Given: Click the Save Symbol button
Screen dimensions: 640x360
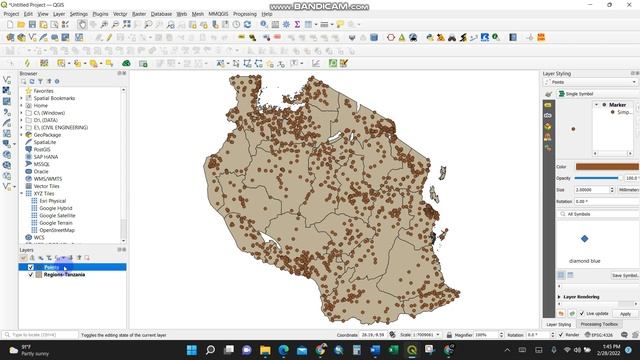Looking at the screenshot, I should (x=625, y=276).
